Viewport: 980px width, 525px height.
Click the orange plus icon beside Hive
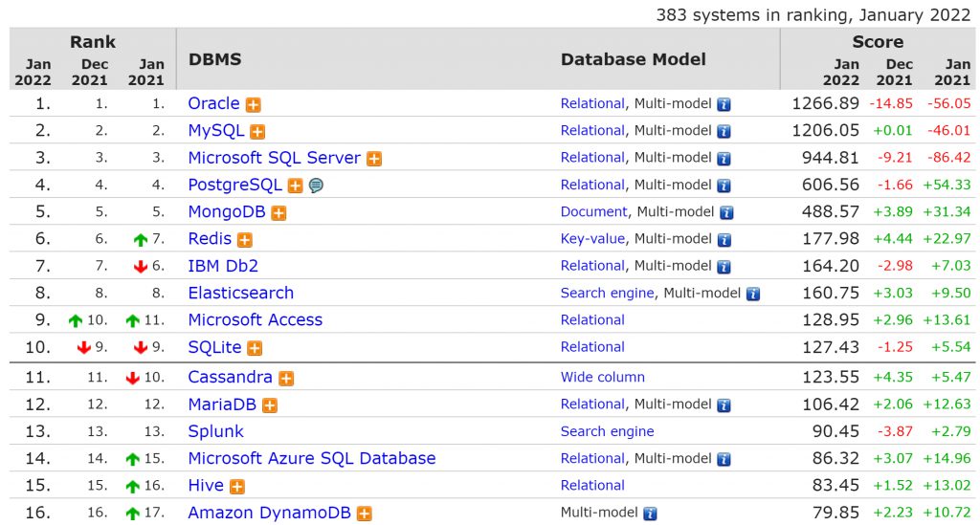pyautogui.click(x=237, y=487)
